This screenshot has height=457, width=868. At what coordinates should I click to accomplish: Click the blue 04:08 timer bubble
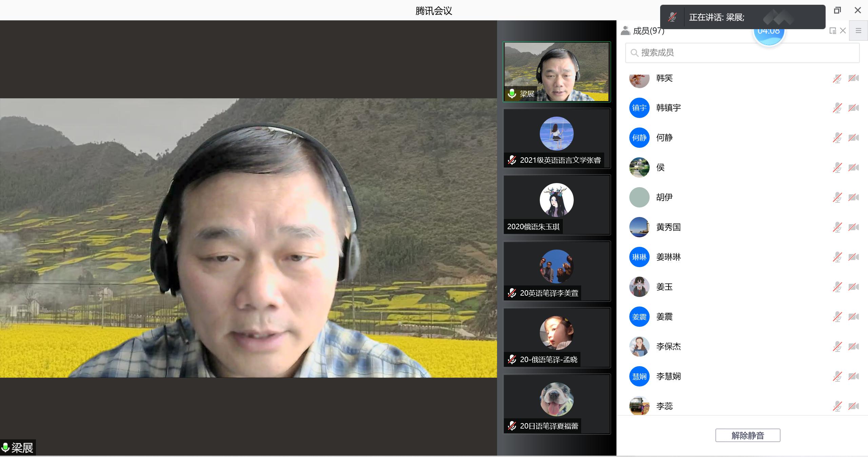(769, 37)
